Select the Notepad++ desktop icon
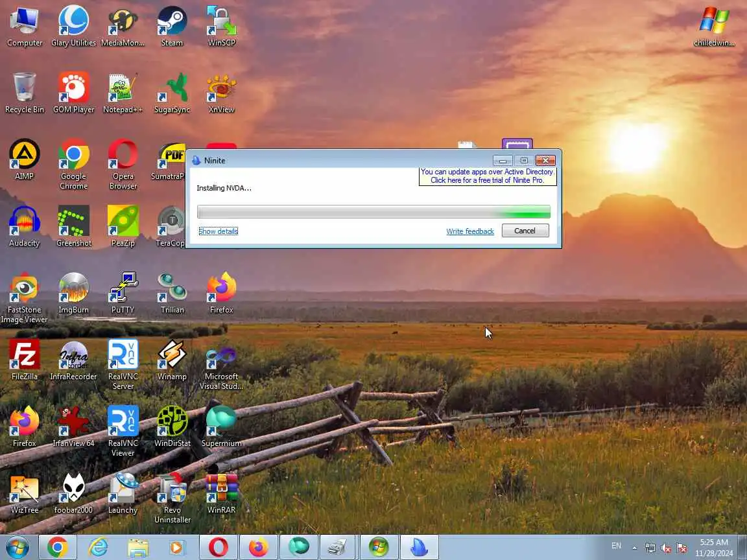Image resolution: width=747 pixels, height=560 pixels. [123, 93]
